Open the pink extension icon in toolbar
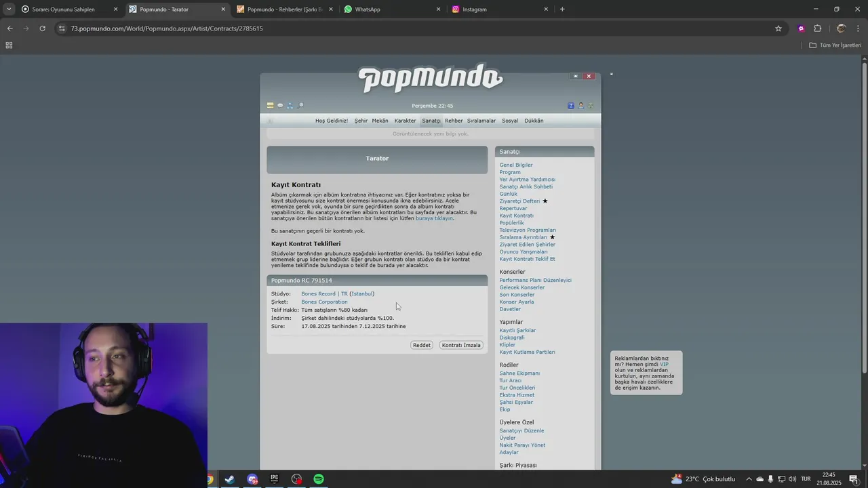Screen dimensions: 868x488 point(802,28)
